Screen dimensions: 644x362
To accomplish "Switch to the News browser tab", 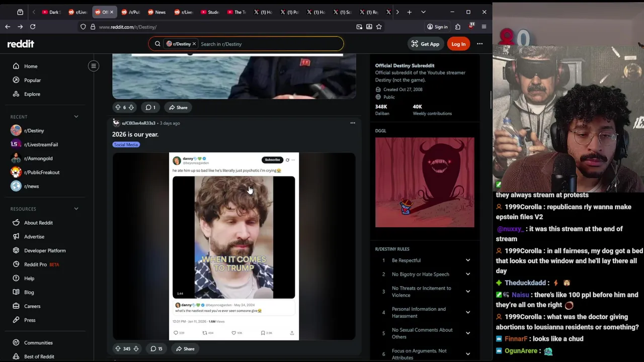I will click(157, 12).
